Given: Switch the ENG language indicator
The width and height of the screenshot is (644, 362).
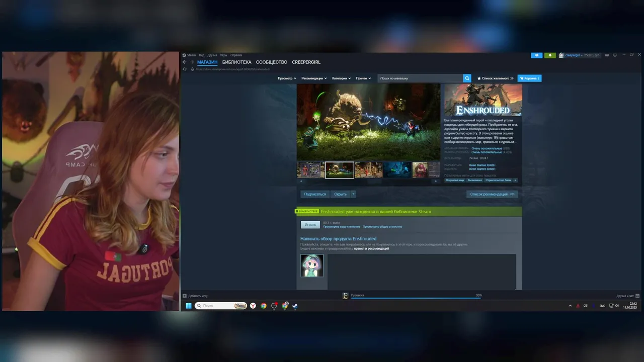Looking at the screenshot, I should click(x=602, y=306).
